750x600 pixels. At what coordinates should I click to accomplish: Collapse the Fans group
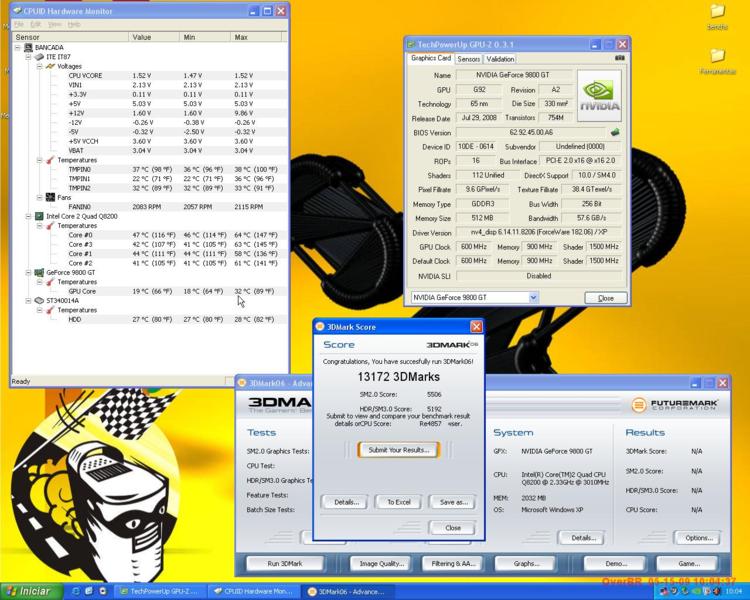(40, 197)
